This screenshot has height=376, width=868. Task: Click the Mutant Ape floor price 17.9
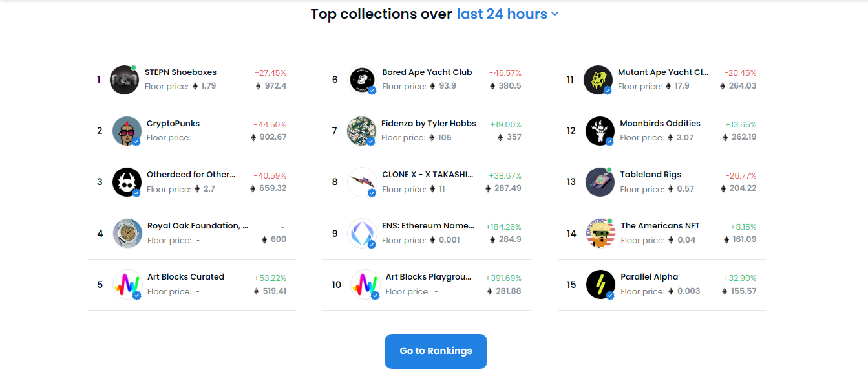coord(682,86)
